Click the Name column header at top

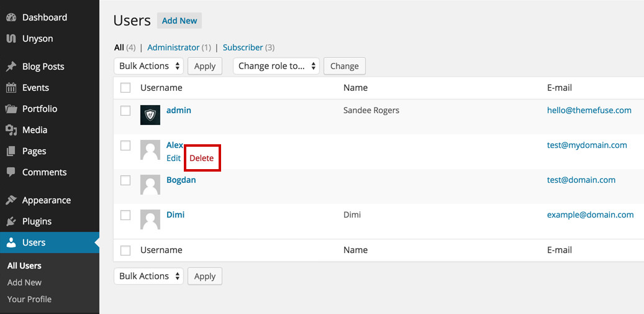pyautogui.click(x=356, y=88)
